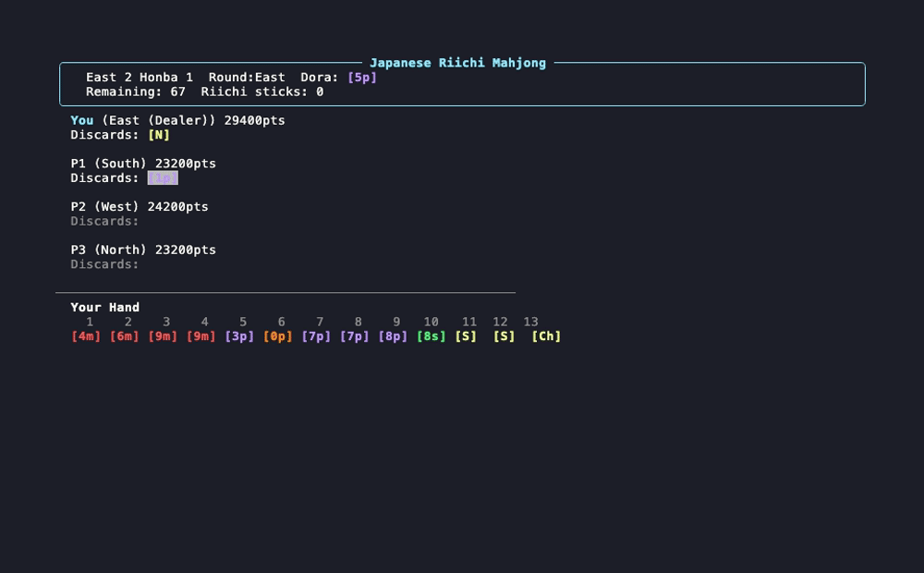Pick the 9m tile under slot 3
Image resolution: width=924 pixels, height=573 pixels.
pos(163,336)
